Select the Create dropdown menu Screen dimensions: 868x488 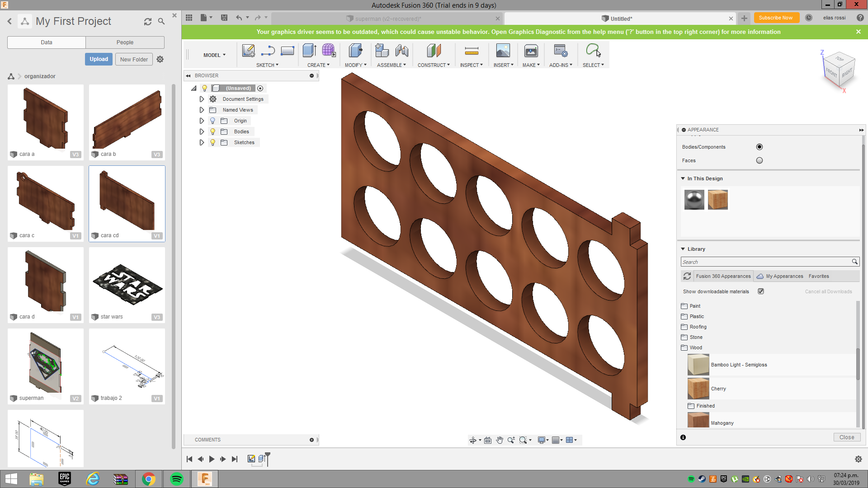(x=318, y=65)
